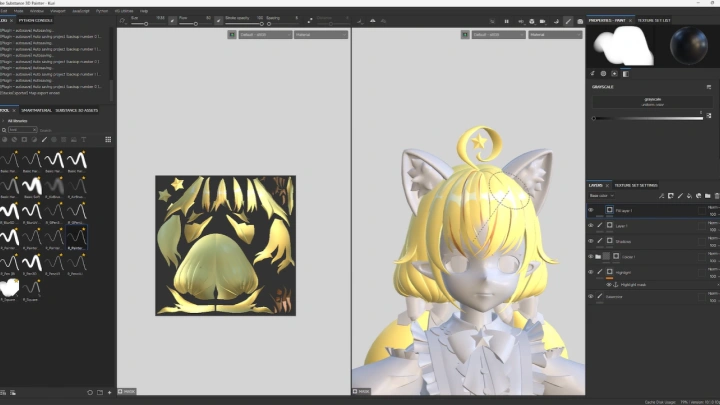Click the brush Flow slider
Screen dimensions: 720x405
pos(195,23)
